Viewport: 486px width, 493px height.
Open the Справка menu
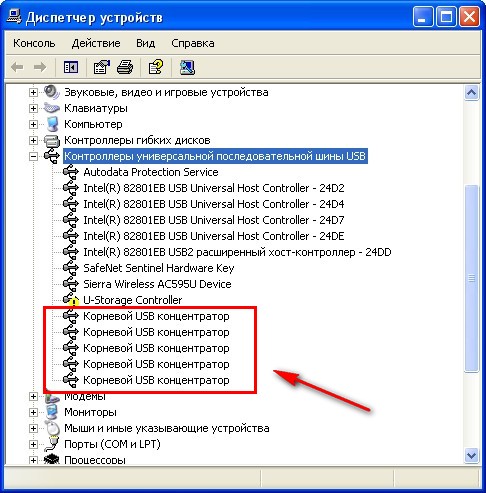coord(193,43)
